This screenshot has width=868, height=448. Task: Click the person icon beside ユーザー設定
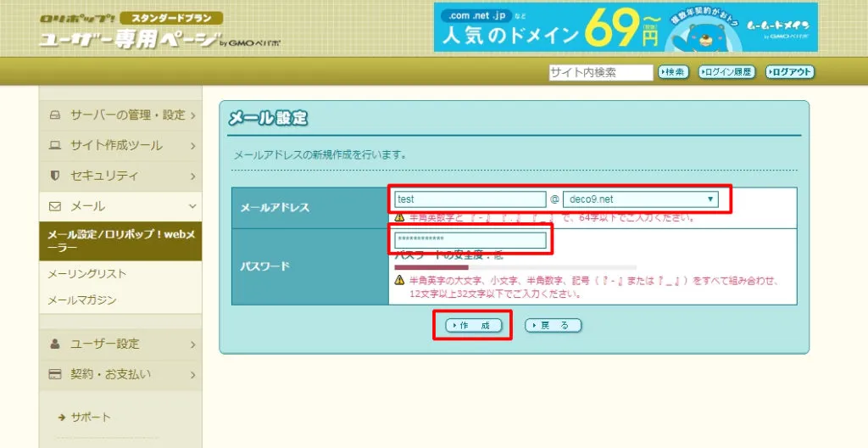tap(55, 344)
